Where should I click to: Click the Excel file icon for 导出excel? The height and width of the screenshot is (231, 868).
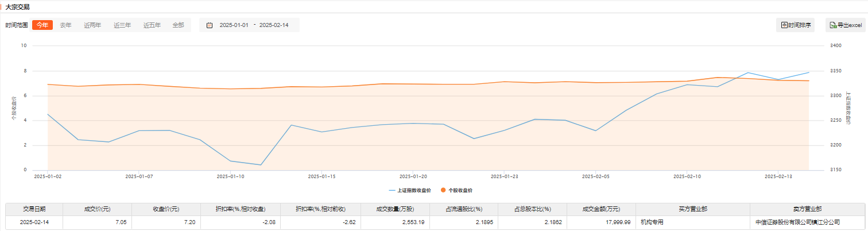[x=833, y=25]
